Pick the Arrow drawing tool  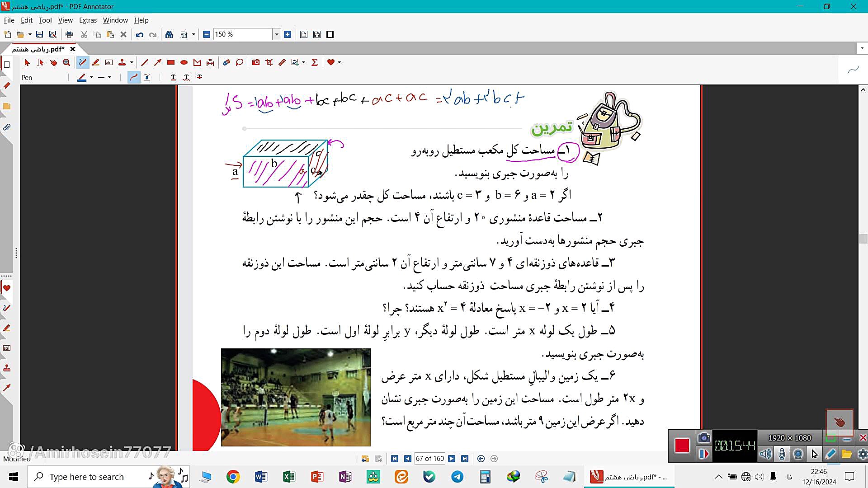click(x=157, y=62)
